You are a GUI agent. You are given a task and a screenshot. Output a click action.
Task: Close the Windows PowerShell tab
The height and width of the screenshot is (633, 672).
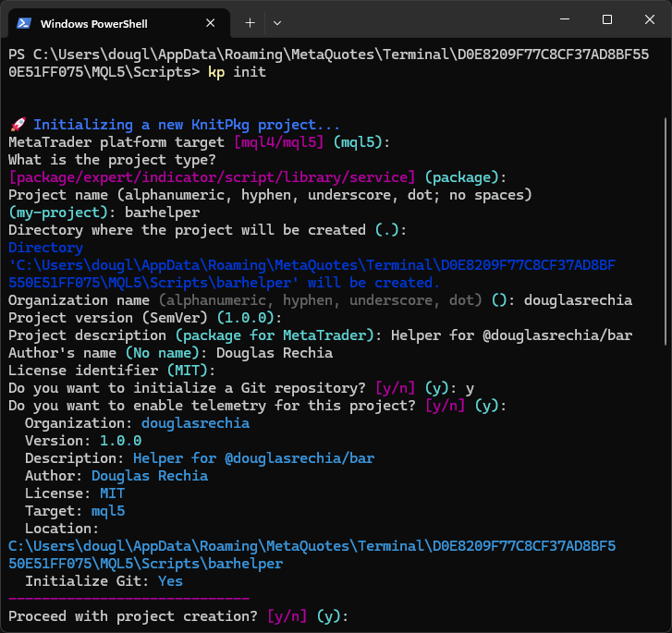(x=211, y=22)
